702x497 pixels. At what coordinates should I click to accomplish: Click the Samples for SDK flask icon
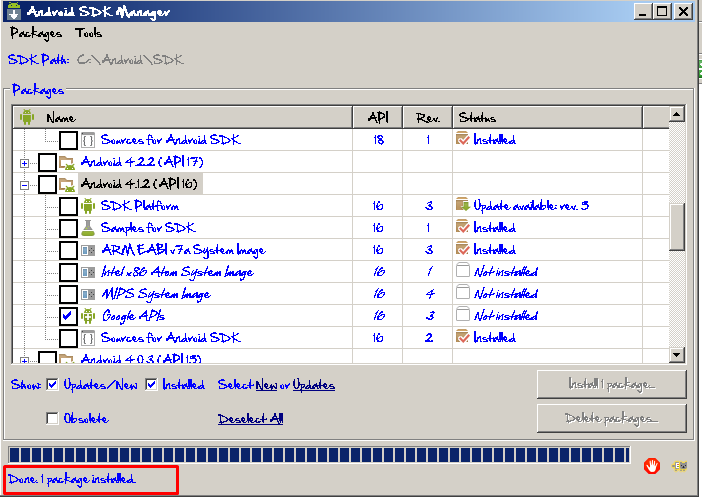tap(88, 228)
